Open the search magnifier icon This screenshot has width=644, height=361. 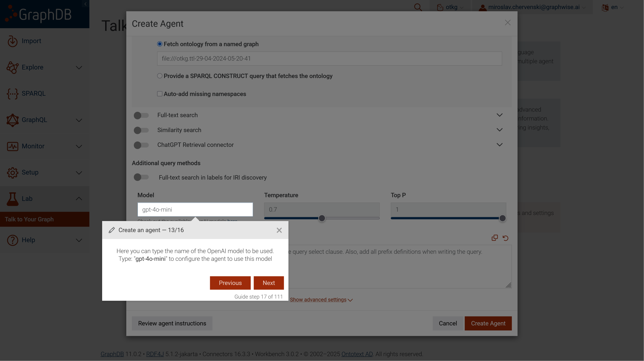418,7
